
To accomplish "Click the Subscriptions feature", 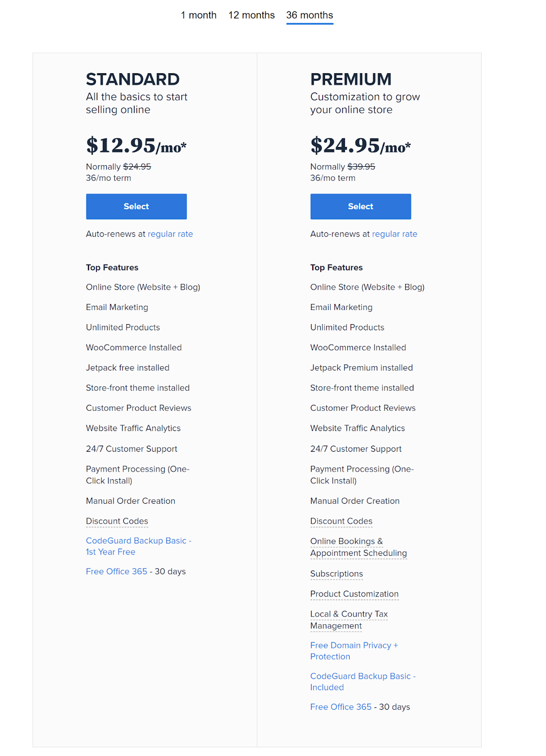I will (x=336, y=574).
